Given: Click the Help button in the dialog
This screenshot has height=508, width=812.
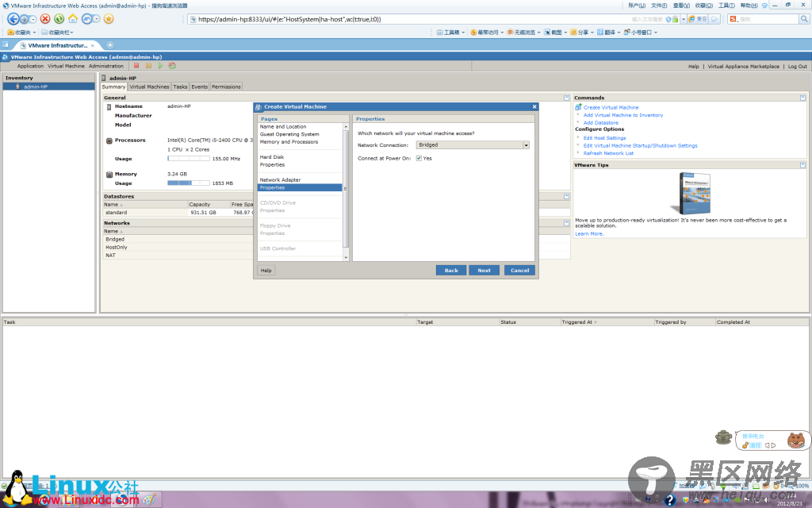Looking at the screenshot, I should pos(266,270).
